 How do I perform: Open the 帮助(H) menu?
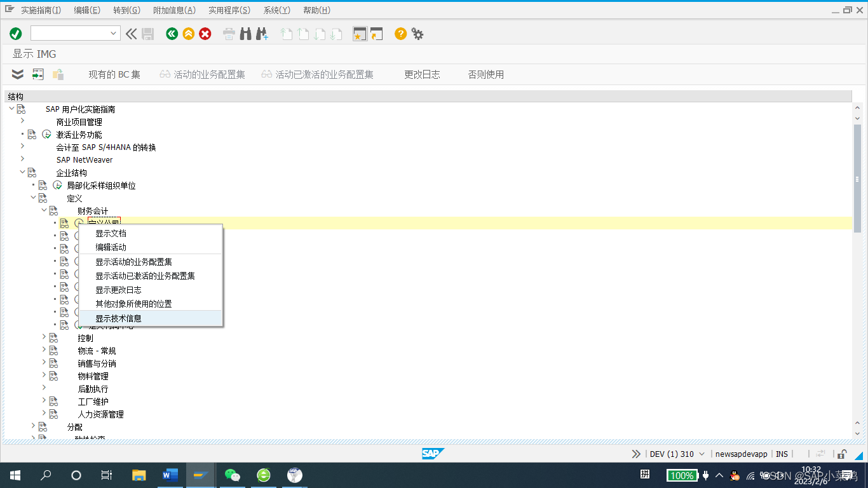pos(316,10)
